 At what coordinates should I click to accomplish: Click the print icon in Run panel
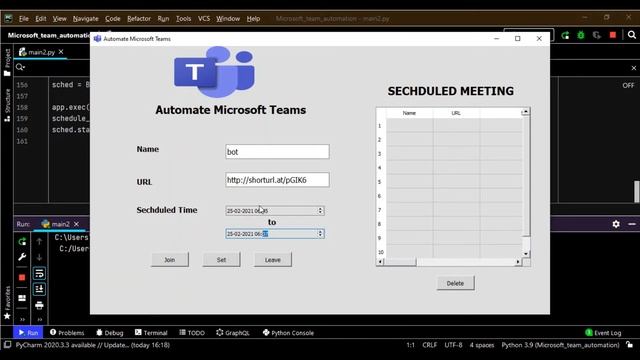(x=39, y=305)
